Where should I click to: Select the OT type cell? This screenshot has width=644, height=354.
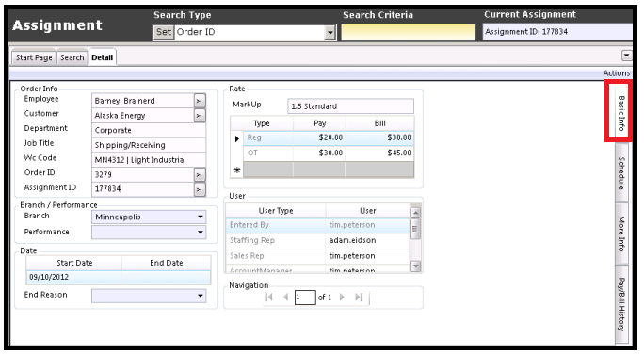pyautogui.click(x=268, y=153)
